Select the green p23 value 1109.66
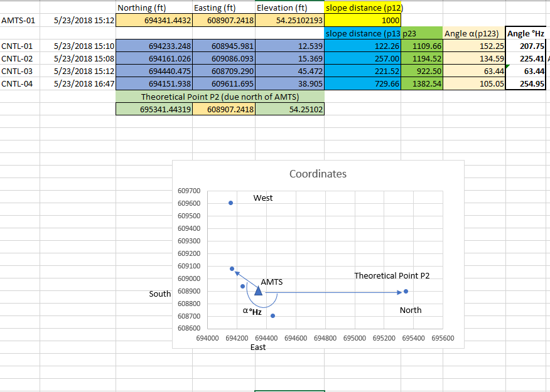 (422, 46)
